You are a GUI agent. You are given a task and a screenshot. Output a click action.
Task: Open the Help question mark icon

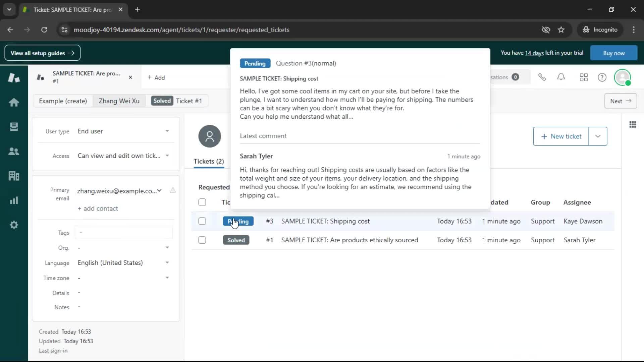(x=602, y=77)
